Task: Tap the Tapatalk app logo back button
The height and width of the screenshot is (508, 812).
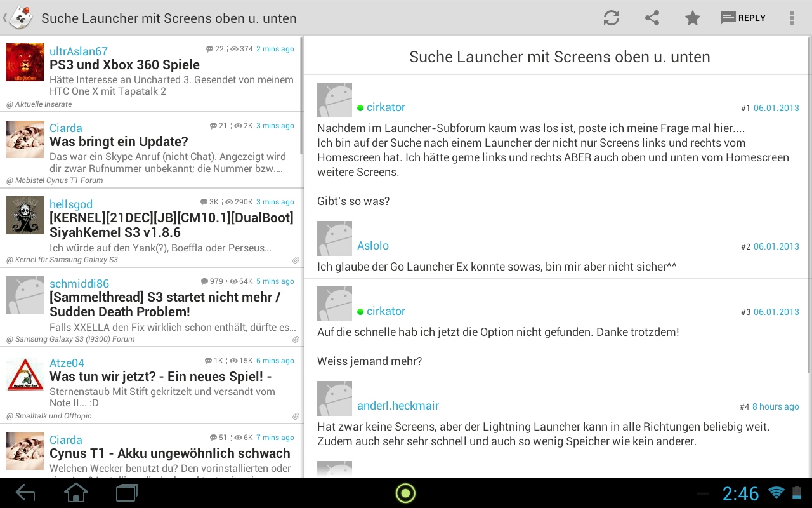Action: point(18,17)
